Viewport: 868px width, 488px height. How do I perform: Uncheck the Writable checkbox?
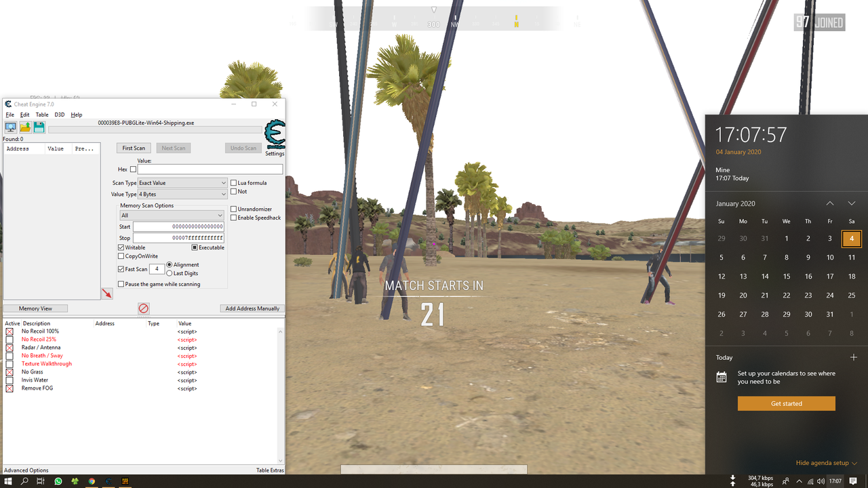(121, 247)
